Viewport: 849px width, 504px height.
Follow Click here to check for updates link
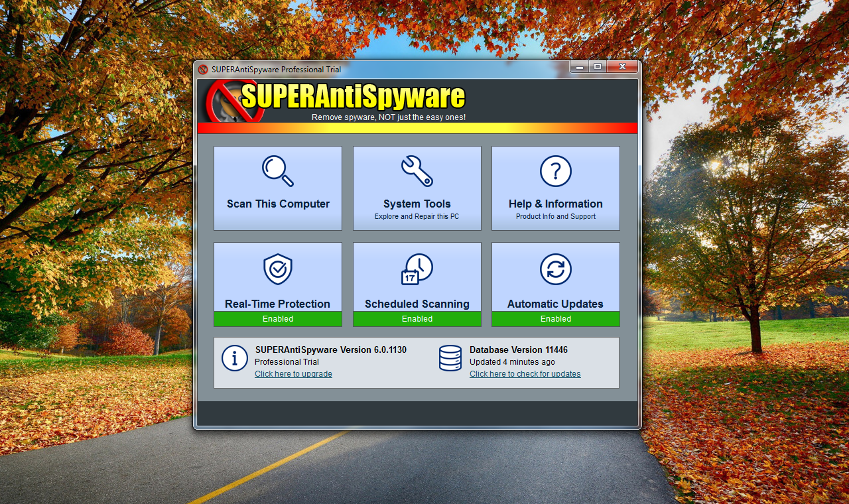point(525,374)
